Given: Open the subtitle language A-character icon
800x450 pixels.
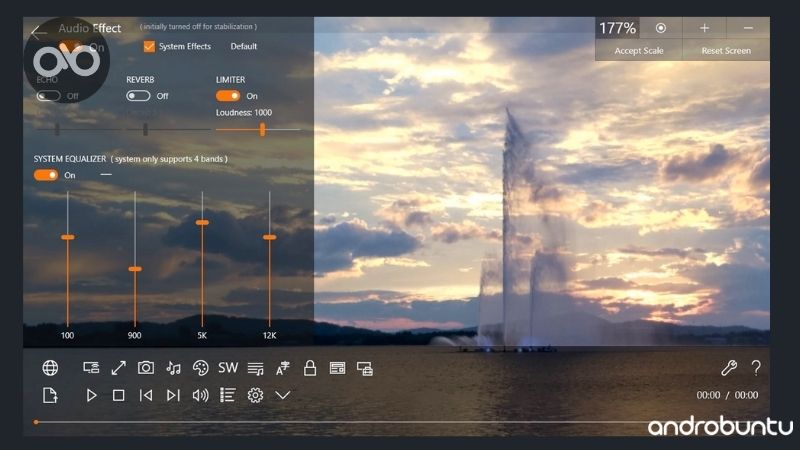Looking at the screenshot, I should (283, 368).
